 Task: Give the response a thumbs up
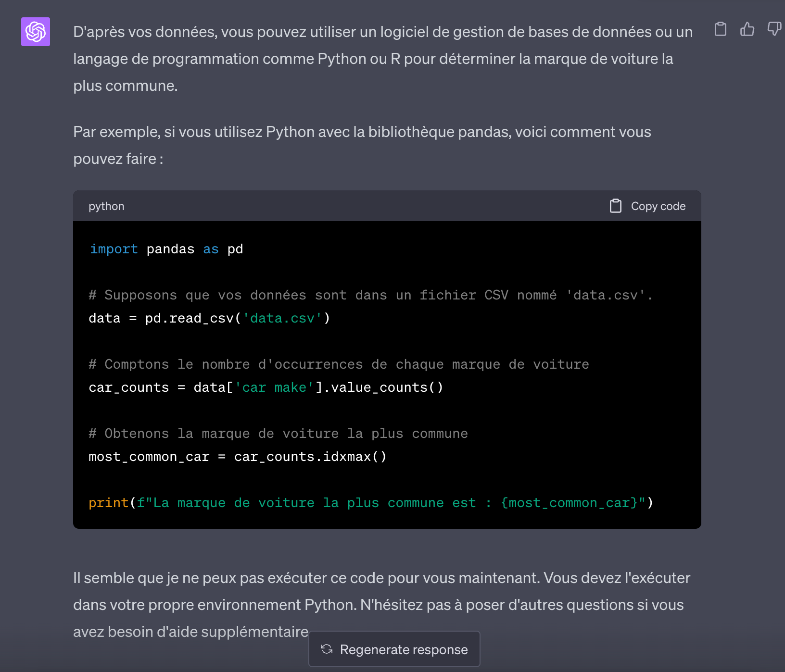[747, 29]
